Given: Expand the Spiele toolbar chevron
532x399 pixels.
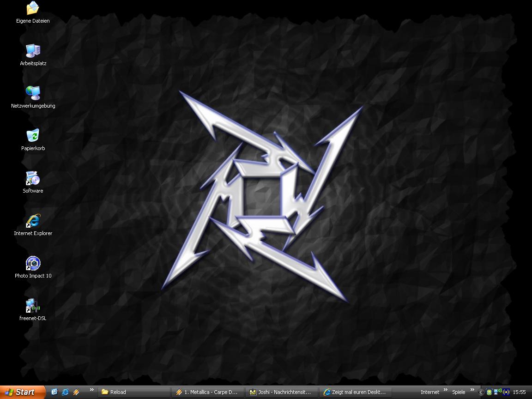Looking at the screenshot, I should click(x=472, y=390).
